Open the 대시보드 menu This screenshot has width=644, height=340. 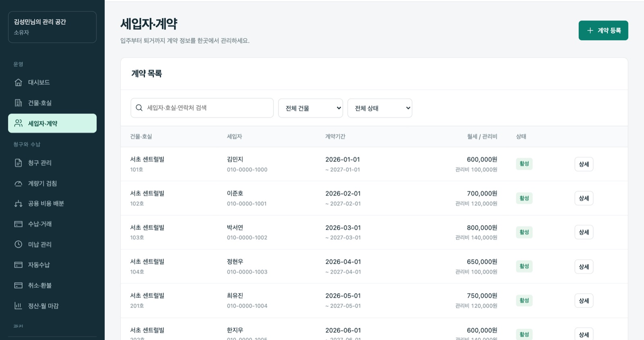(x=52, y=83)
